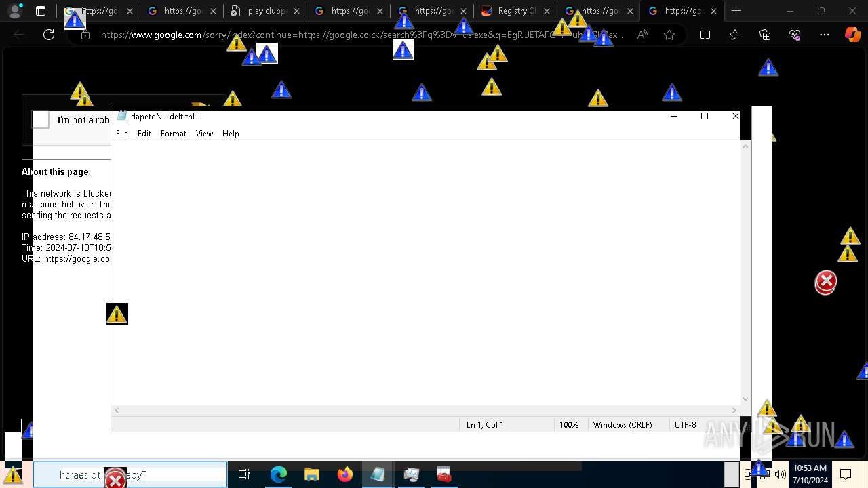Reload the page with Refresh button
The width and height of the screenshot is (868, 488).
coord(49,35)
